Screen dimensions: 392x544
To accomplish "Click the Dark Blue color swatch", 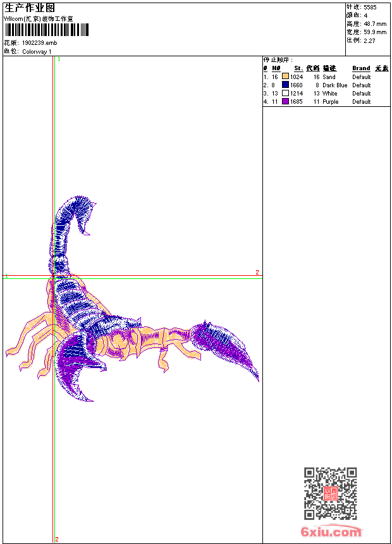I will pyautogui.click(x=285, y=85).
